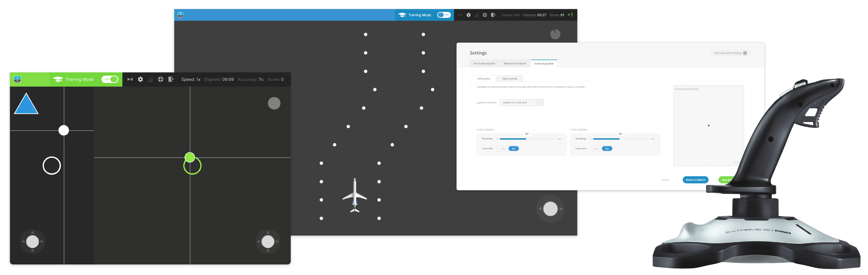Screen dimensions: 868x275
Task: Click the logo icon in blue header
Action: click(x=181, y=15)
